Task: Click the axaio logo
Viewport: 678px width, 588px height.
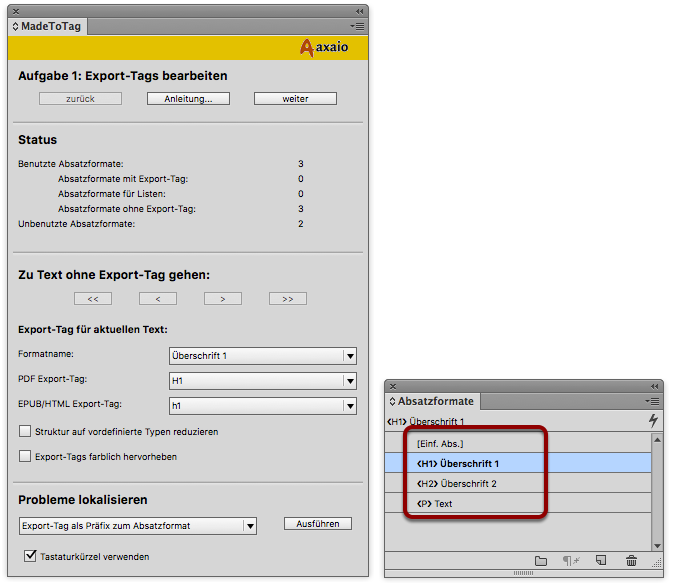Action: tap(324, 47)
